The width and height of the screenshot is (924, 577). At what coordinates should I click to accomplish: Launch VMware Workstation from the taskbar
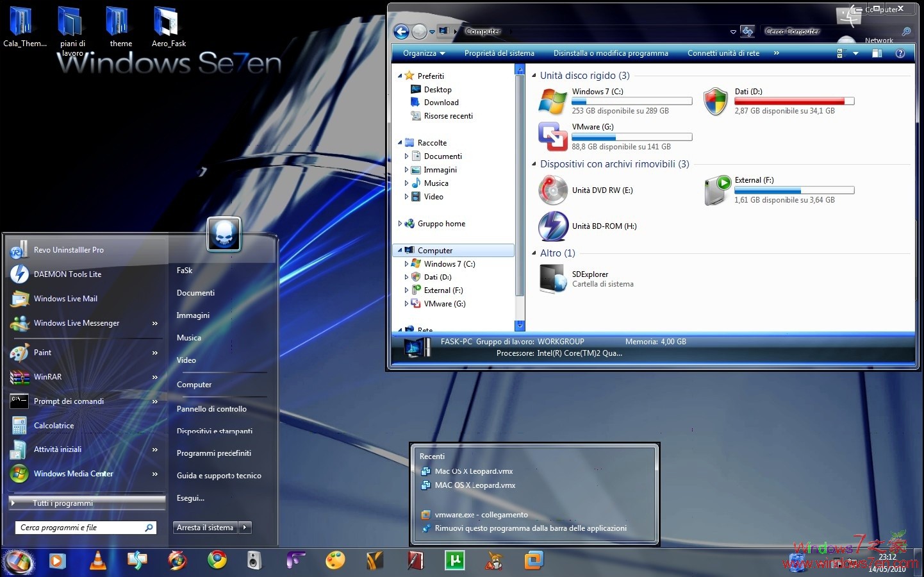click(x=534, y=560)
